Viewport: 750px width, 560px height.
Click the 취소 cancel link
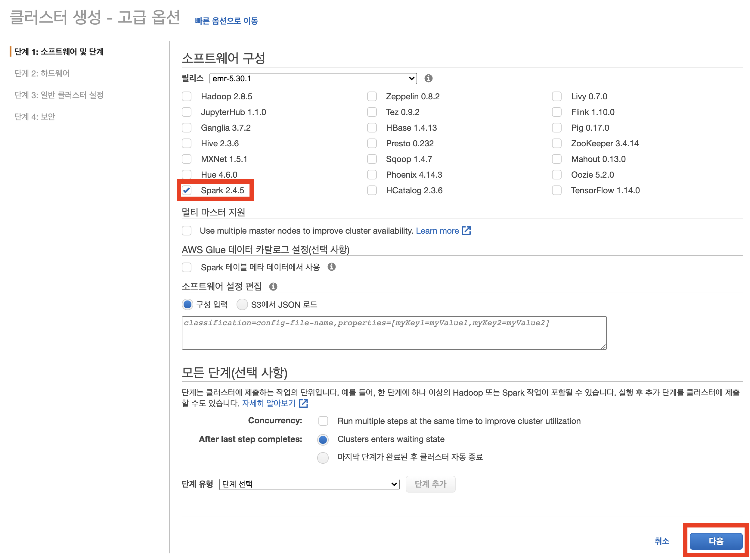point(662,541)
